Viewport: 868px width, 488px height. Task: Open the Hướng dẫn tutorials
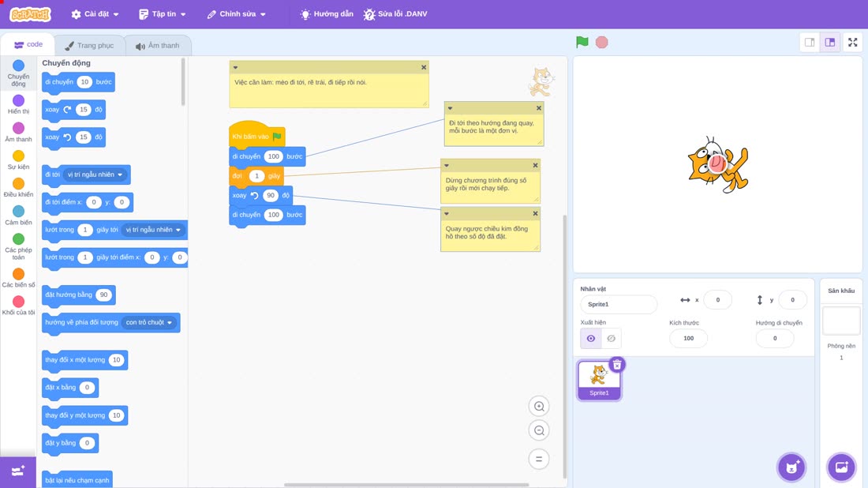click(327, 14)
